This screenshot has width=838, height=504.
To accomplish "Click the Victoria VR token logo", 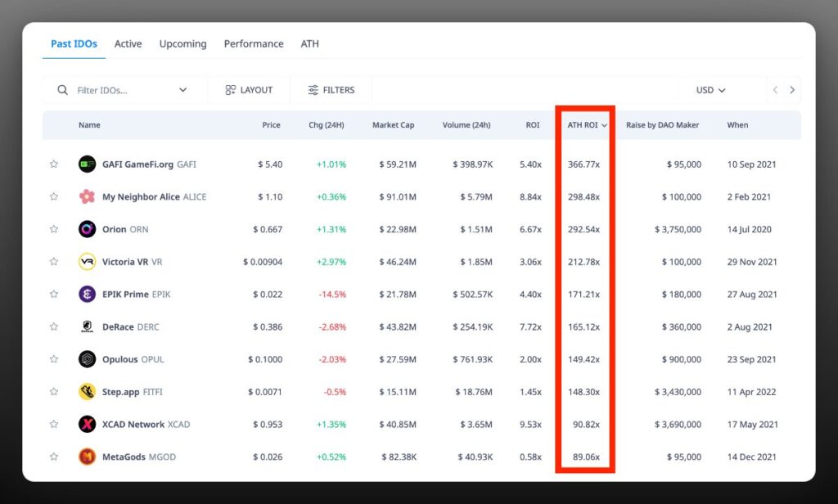I will tap(87, 262).
